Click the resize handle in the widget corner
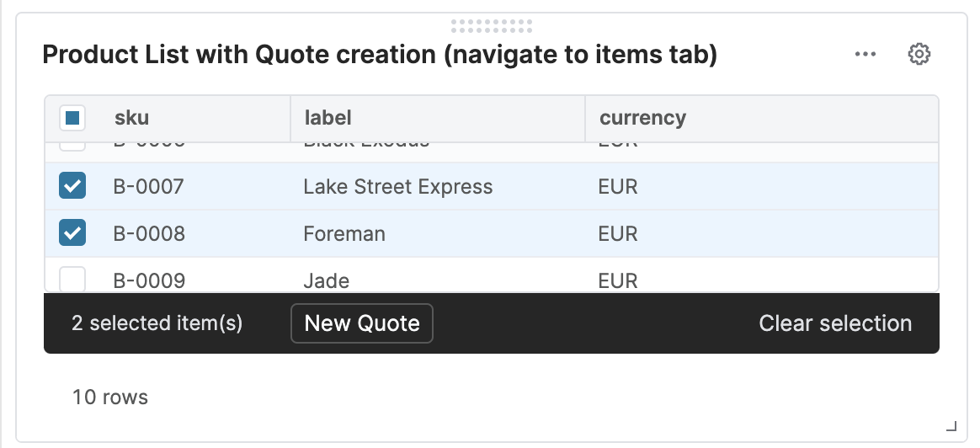The height and width of the screenshot is (448, 980). point(952,426)
